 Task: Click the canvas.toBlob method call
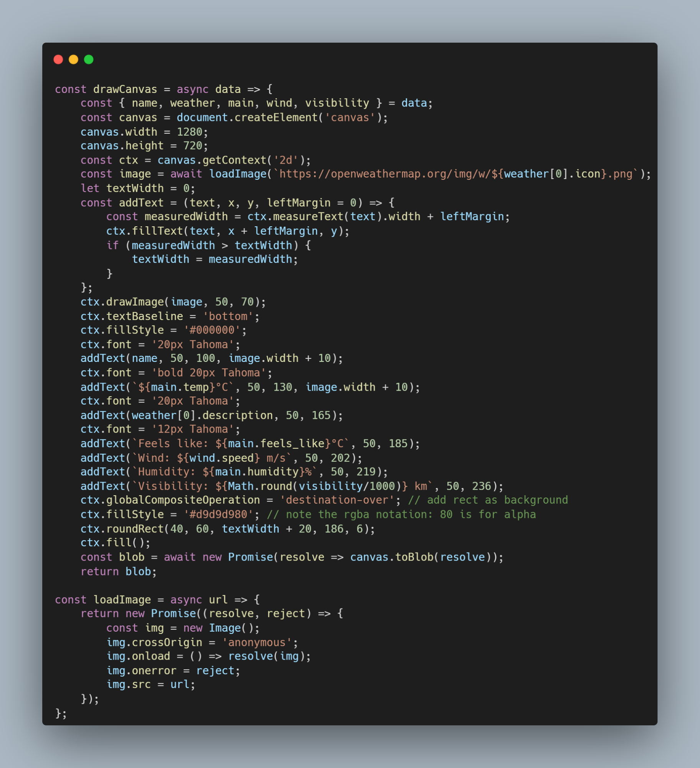[392, 557]
